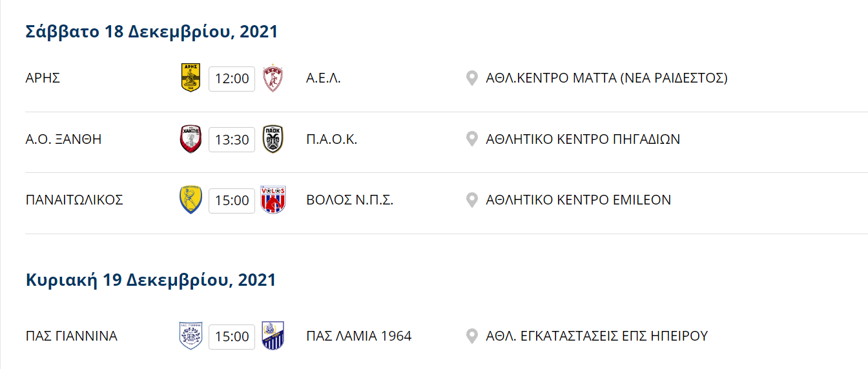Select the ΑΡΗΣ team name
Viewport: 868px width, 369px height.
tap(43, 79)
